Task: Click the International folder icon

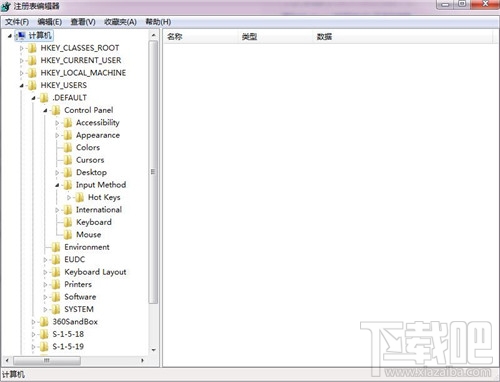Action: (x=68, y=210)
